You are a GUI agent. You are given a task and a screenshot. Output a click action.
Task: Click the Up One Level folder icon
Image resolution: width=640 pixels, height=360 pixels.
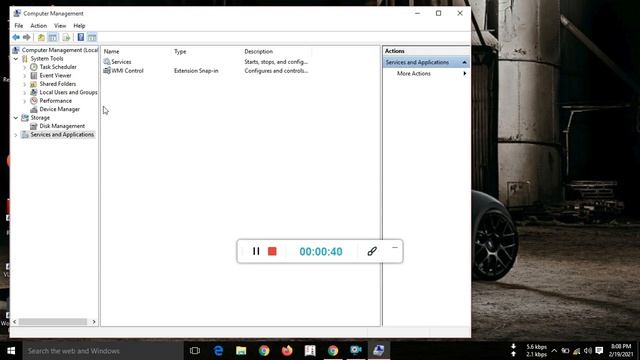tap(41, 38)
